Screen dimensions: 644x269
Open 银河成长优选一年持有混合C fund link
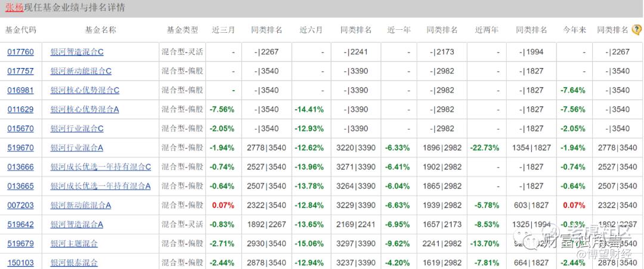(101, 167)
